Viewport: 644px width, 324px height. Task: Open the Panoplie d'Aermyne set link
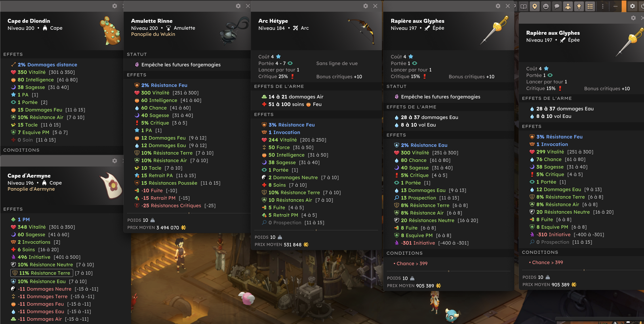pyautogui.click(x=31, y=189)
